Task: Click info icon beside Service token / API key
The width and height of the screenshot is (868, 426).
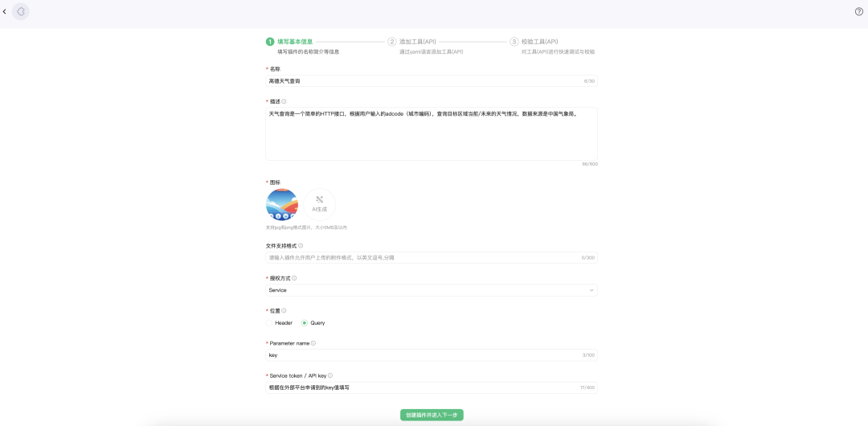Action: (330, 375)
